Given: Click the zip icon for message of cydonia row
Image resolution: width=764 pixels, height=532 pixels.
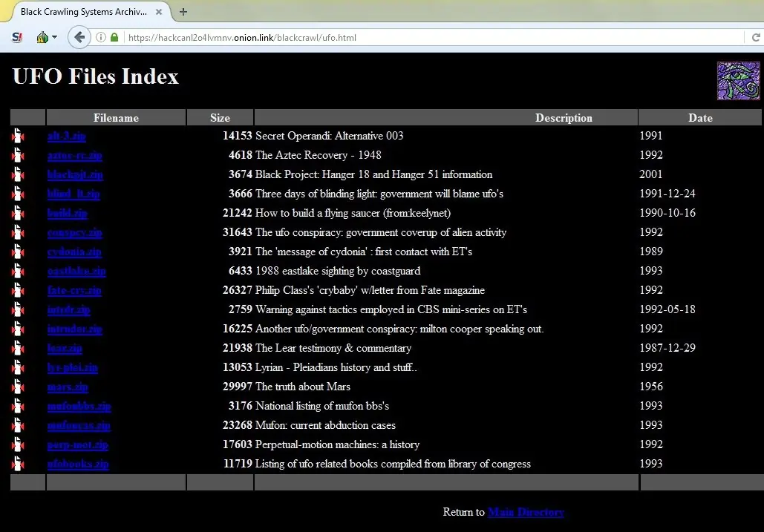Looking at the screenshot, I should 18,252.
